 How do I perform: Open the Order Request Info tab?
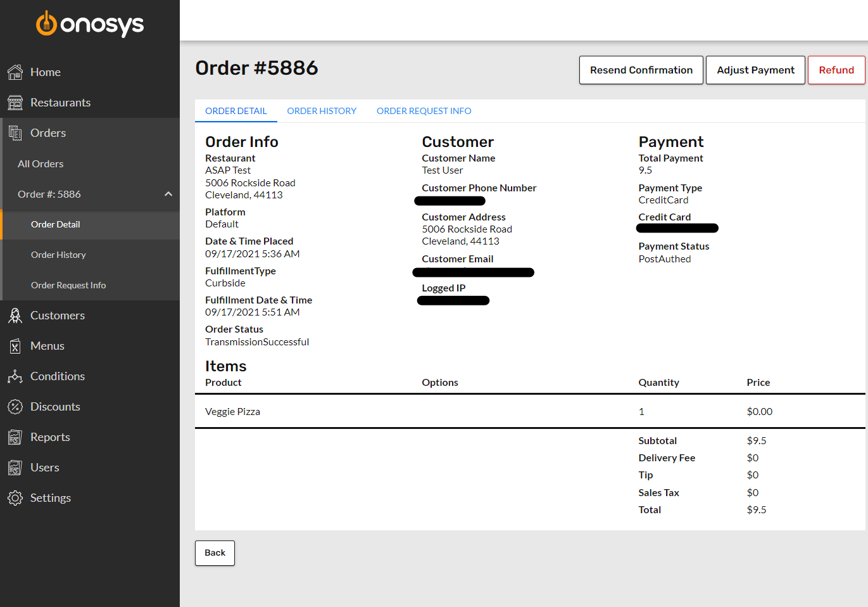424,111
